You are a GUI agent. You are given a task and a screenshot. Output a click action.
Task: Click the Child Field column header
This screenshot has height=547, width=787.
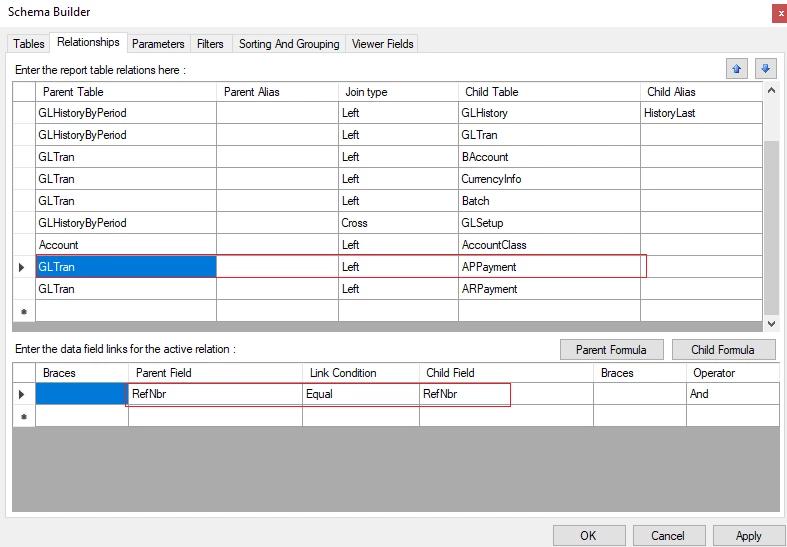506,373
